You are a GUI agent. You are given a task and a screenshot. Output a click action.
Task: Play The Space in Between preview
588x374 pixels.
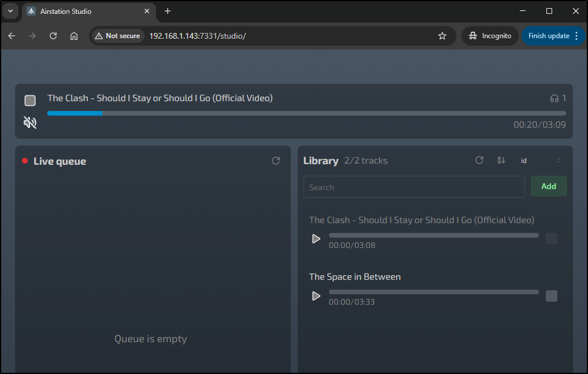pyautogui.click(x=316, y=296)
